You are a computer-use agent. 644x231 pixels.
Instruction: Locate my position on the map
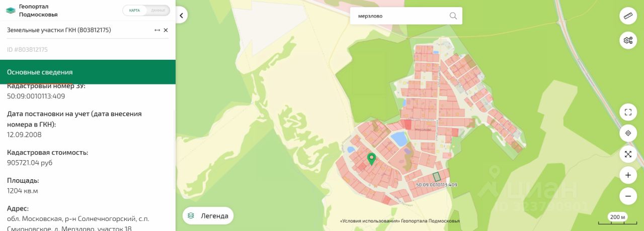tap(628, 133)
